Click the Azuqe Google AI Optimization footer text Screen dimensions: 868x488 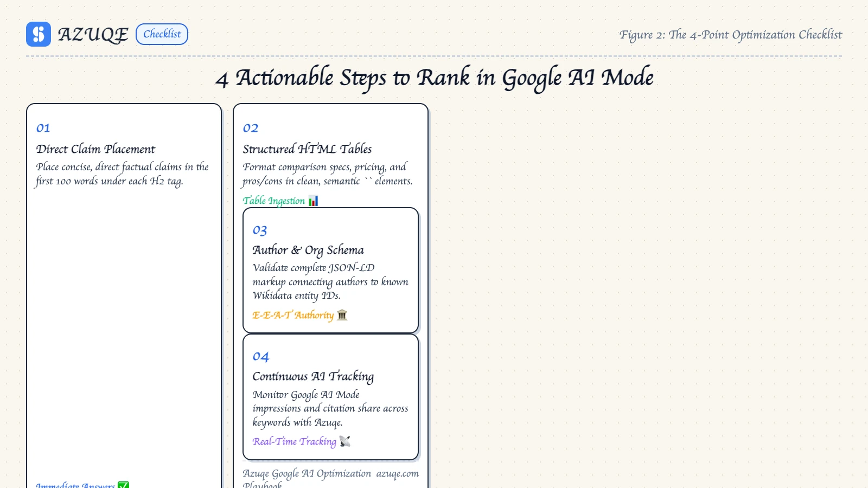click(x=307, y=478)
